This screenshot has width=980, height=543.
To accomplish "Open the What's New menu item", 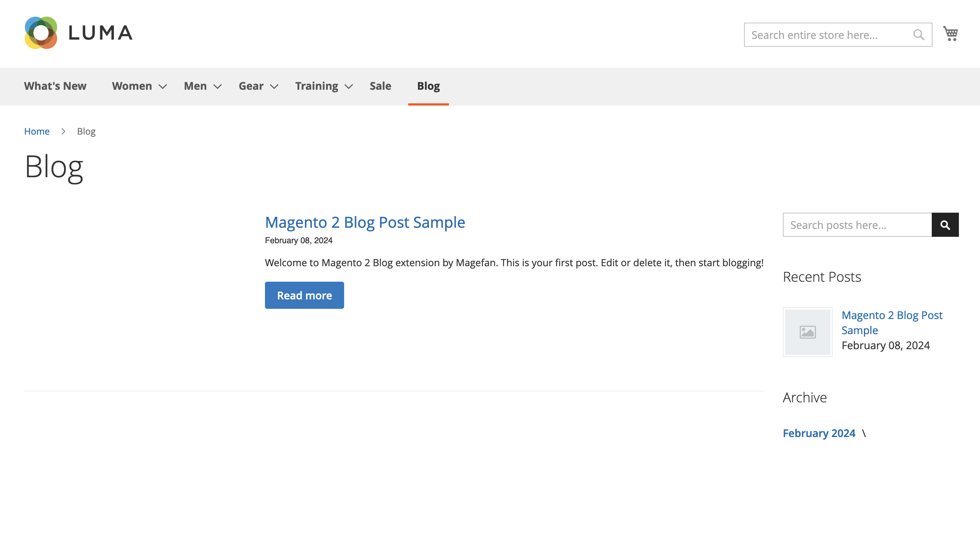I will click(55, 86).
